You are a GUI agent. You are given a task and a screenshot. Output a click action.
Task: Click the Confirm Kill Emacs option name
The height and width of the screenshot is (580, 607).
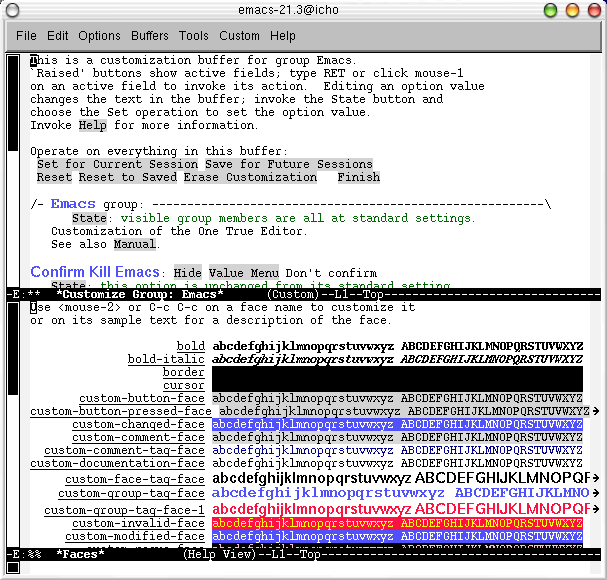click(95, 272)
